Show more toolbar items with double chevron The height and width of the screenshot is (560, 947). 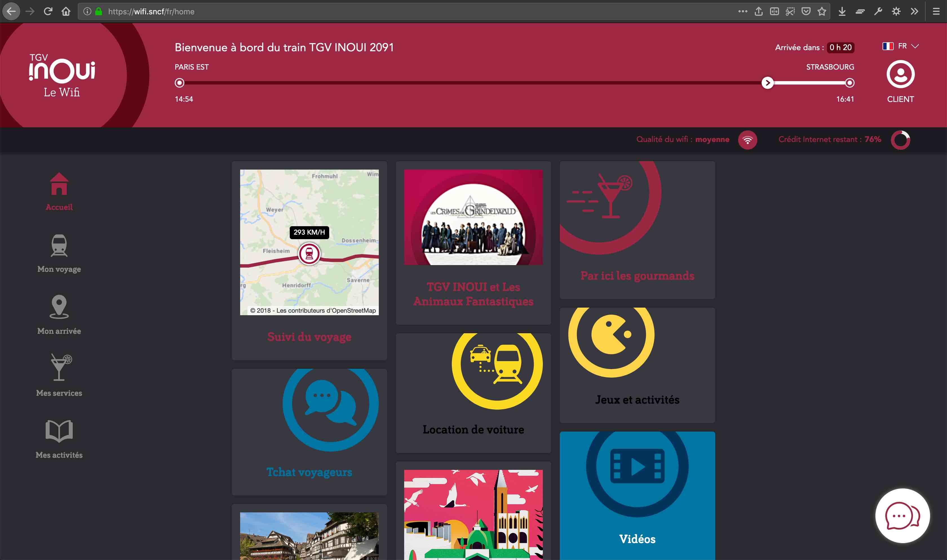click(x=914, y=11)
